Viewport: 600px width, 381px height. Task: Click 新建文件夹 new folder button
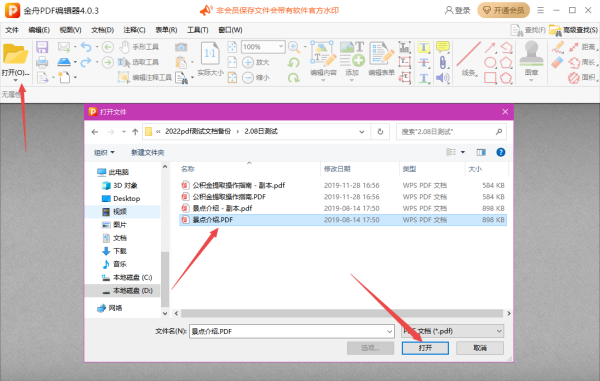(x=147, y=152)
